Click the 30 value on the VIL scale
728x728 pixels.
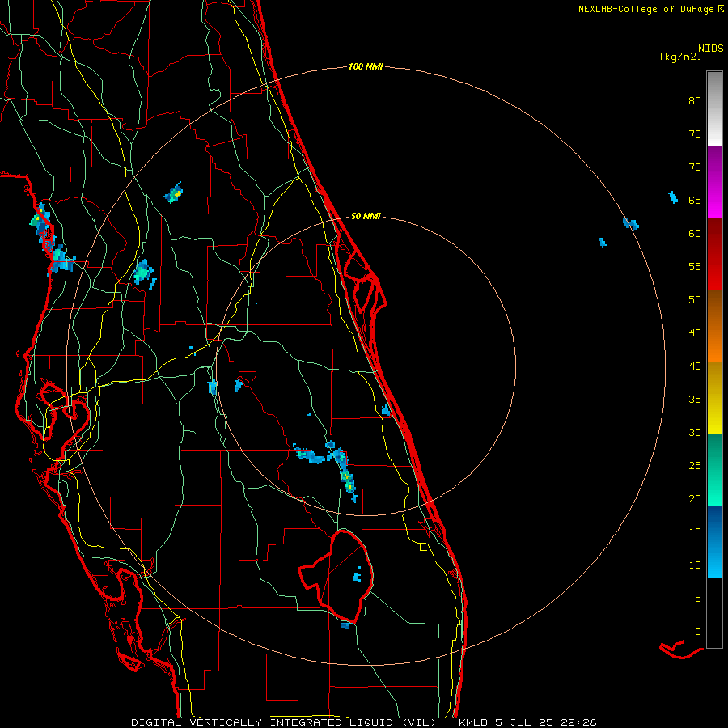(695, 433)
